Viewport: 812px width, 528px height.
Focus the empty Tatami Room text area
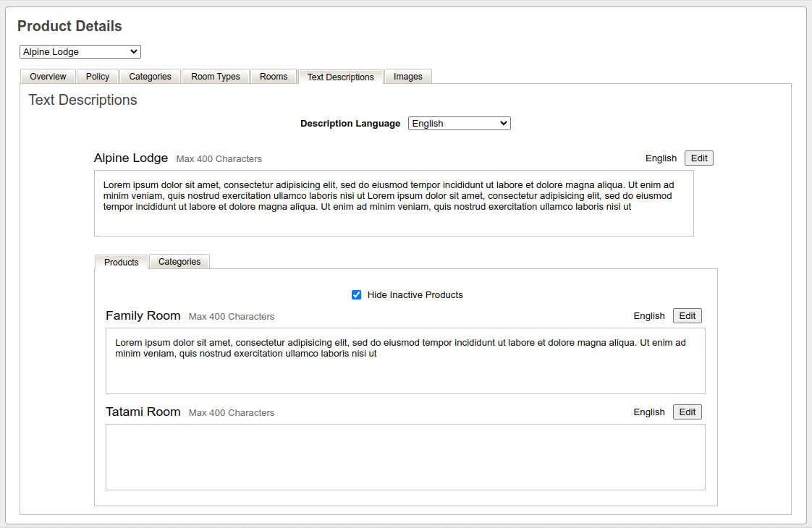tap(405, 457)
